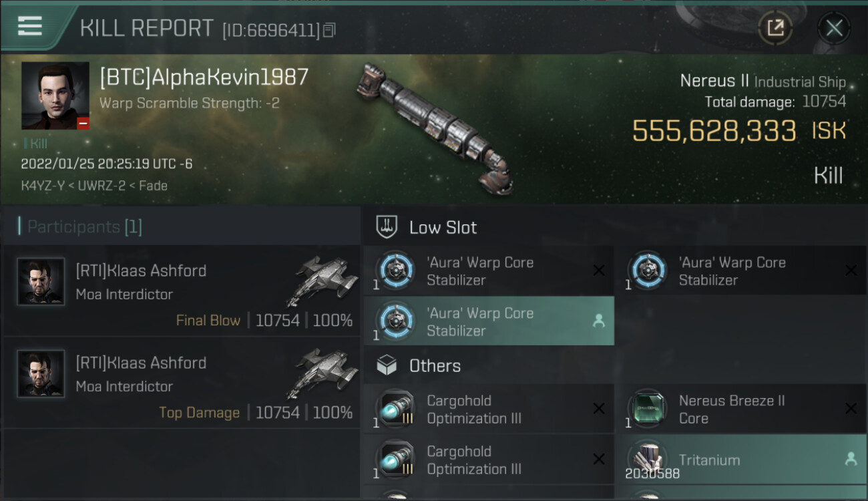
Task: Open the Tritanium cargo item icon
Action: [647, 460]
